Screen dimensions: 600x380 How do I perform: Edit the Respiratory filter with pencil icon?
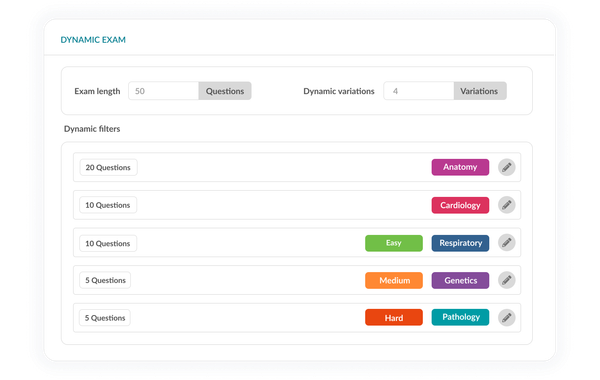tap(506, 243)
